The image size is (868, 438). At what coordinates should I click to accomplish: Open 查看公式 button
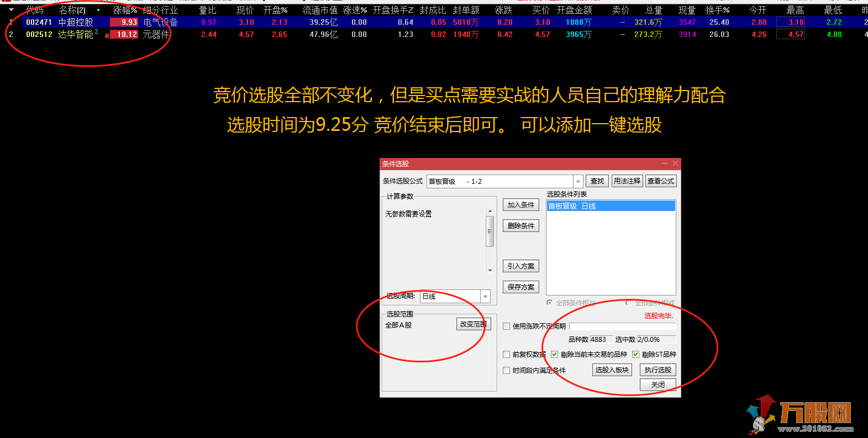coord(661,181)
